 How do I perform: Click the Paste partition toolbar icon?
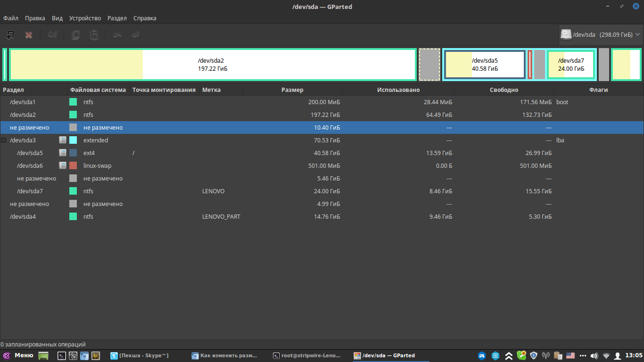click(94, 35)
